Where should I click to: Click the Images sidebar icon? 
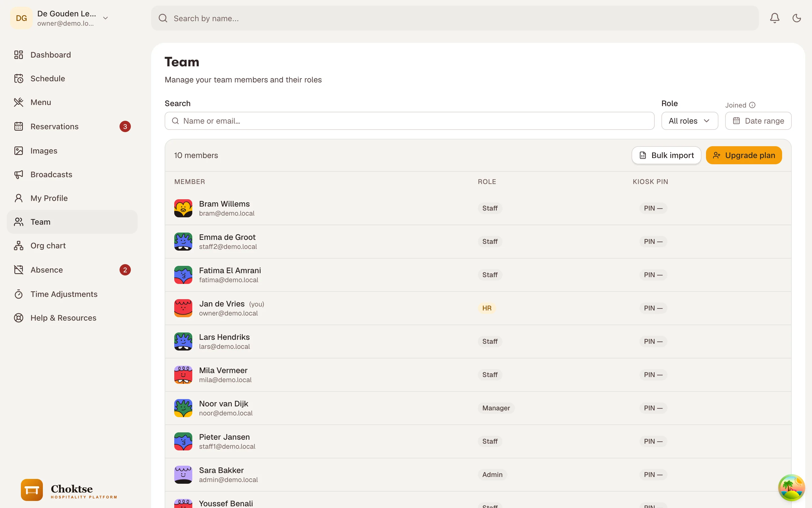coord(19,151)
